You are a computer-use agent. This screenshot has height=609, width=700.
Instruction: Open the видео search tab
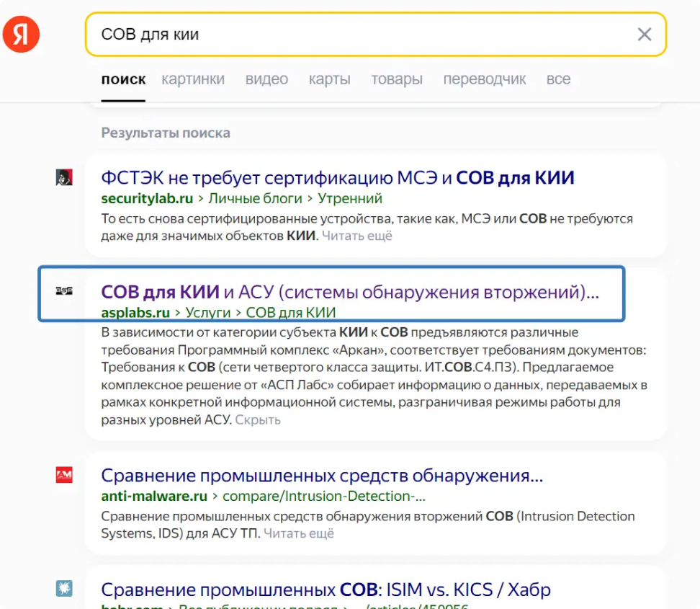[x=266, y=79]
